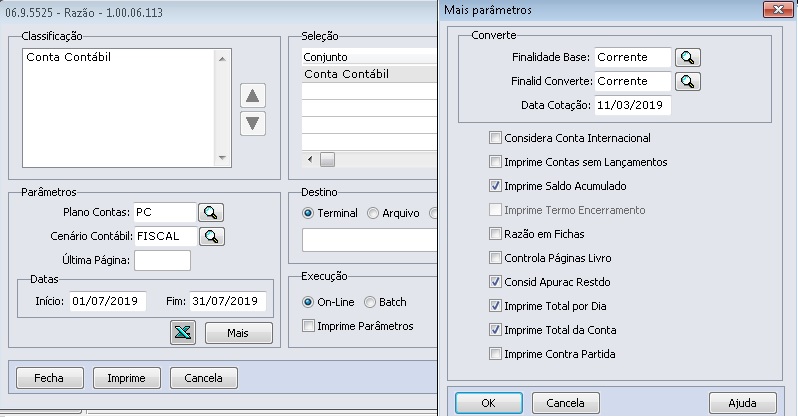Viewport: 798px width, 417px height.
Task: Select the Terminal destination option
Action: pyautogui.click(x=308, y=213)
